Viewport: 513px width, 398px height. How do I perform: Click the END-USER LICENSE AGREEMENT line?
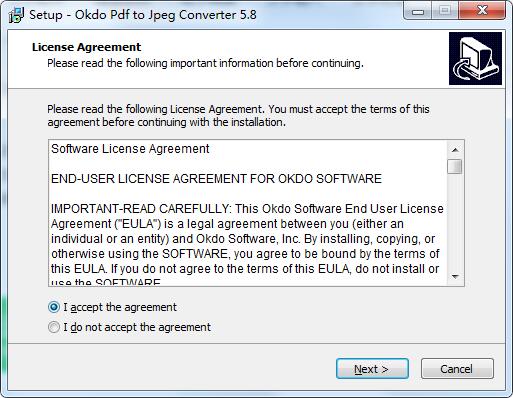[216, 179]
